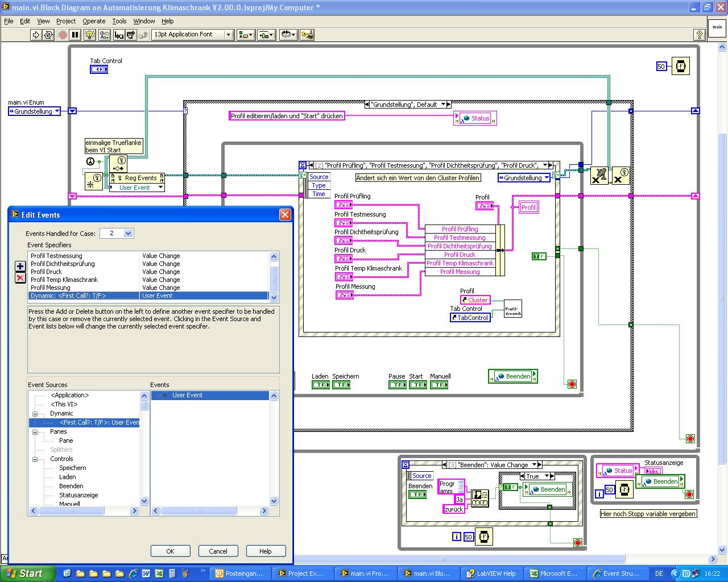Click the Speichern boolean terminal
The height and width of the screenshot is (582, 728).
coord(341,385)
